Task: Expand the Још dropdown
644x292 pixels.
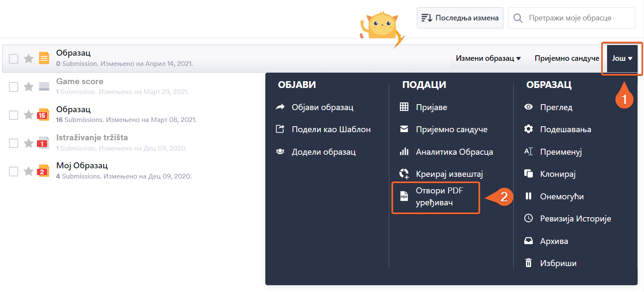Action: (622, 58)
